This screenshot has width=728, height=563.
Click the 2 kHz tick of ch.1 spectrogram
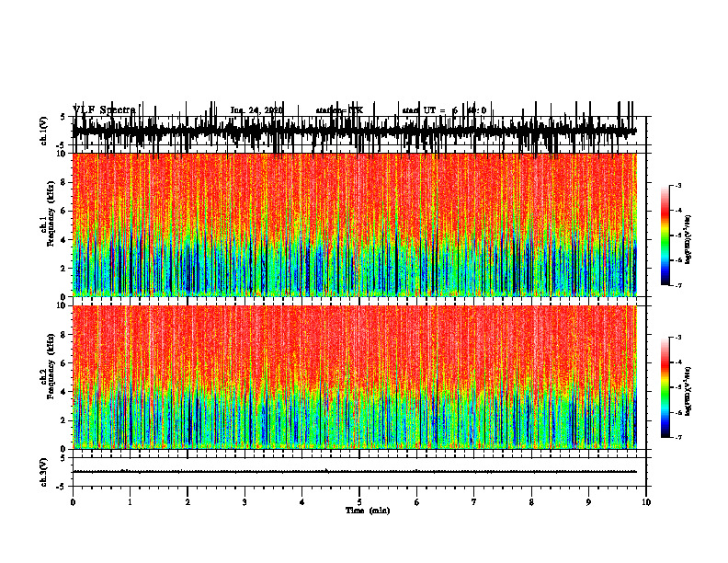64,269
